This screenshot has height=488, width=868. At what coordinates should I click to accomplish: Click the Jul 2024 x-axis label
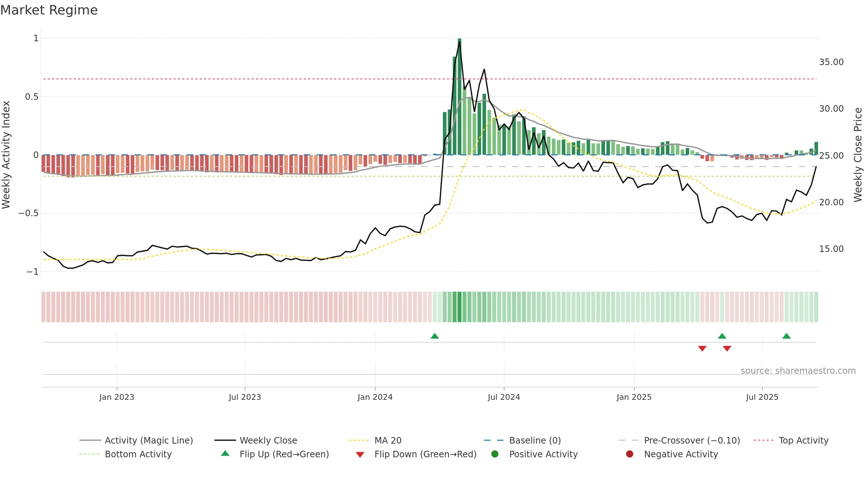pos(504,397)
